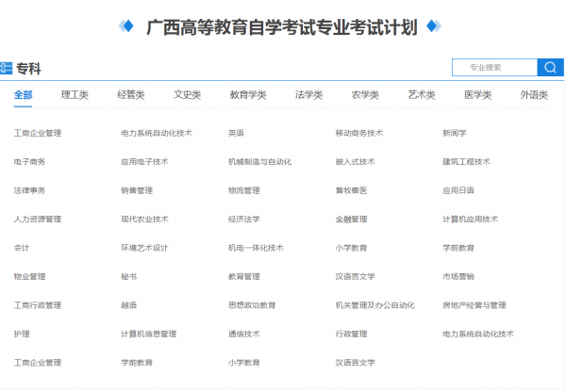This screenshot has height=392, width=566.
Task: Open the 金融管理 major link
Action: 351,219
